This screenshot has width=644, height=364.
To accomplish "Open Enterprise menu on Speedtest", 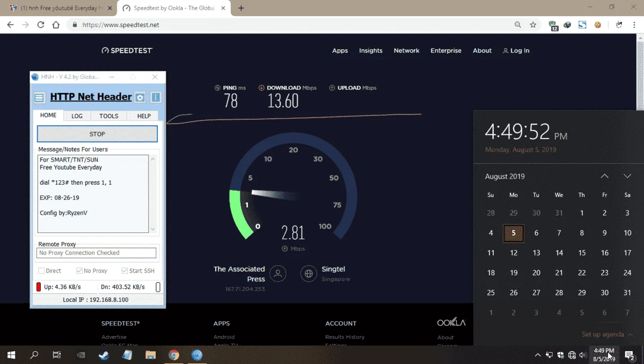I will [x=446, y=50].
